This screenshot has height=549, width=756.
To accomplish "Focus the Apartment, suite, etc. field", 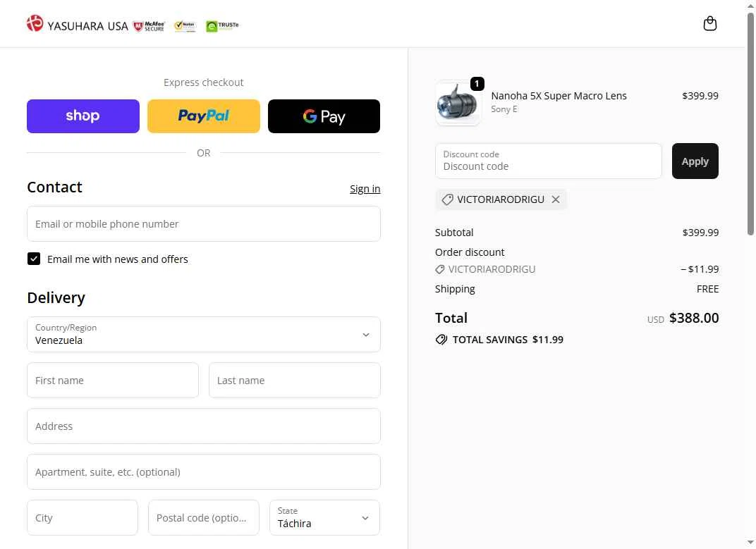I will pos(204,472).
